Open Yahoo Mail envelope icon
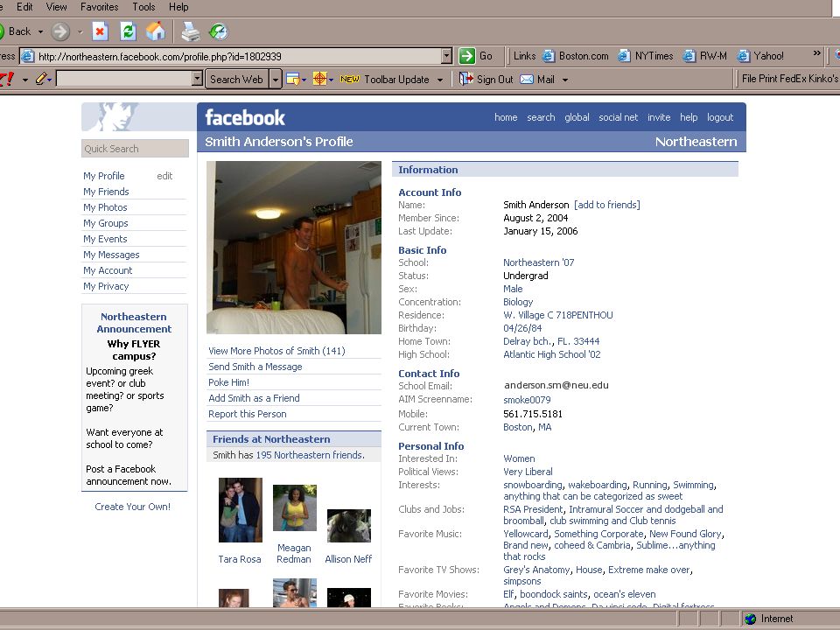840x630 pixels. tap(527, 80)
